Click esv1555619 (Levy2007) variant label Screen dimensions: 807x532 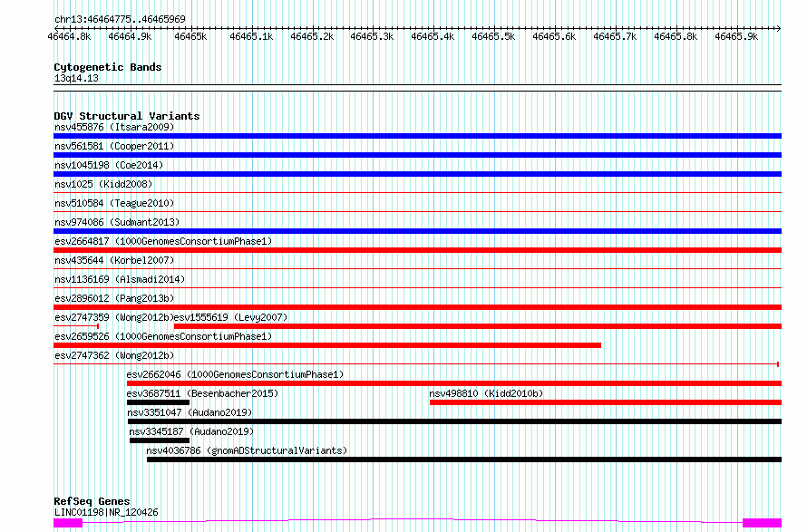[x=230, y=317]
